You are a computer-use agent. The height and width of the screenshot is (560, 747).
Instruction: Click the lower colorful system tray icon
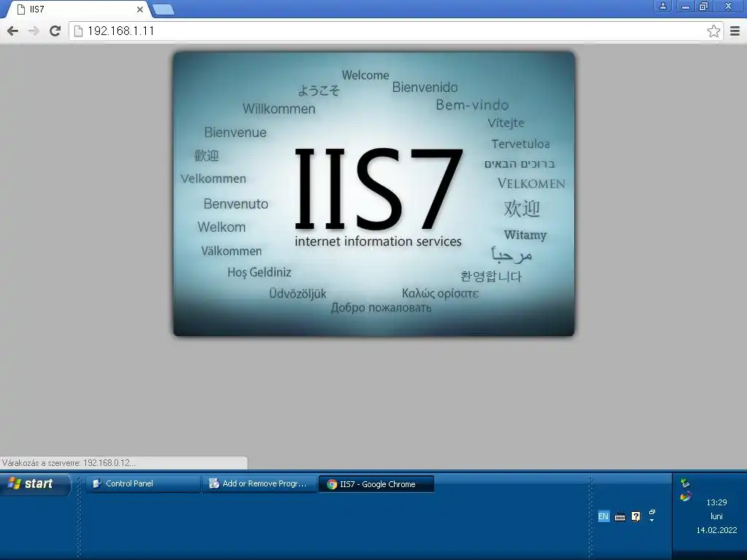tap(686, 497)
